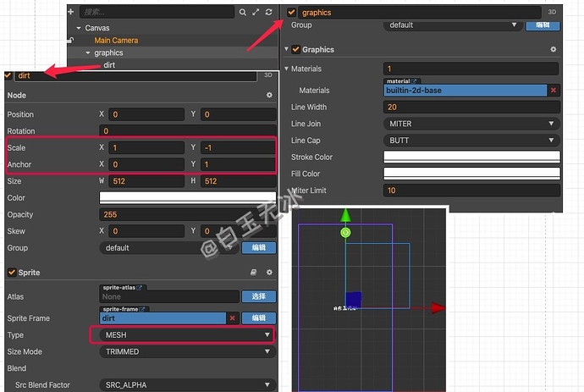The height and width of the screenshot is (392, 584).
Task: Click the expand/collapse all nodes icon
Action: [x=256, y=12]
